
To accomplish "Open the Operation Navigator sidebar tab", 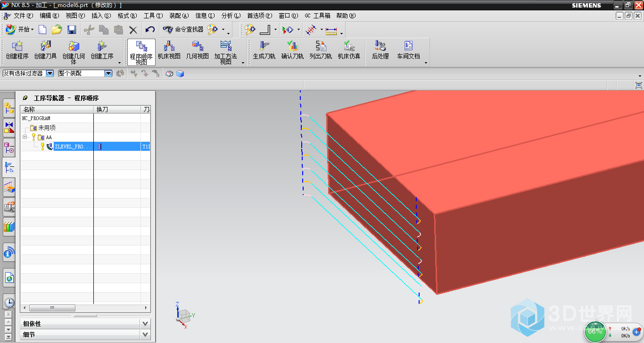I will pyautogui.click(x=9, y=167).
